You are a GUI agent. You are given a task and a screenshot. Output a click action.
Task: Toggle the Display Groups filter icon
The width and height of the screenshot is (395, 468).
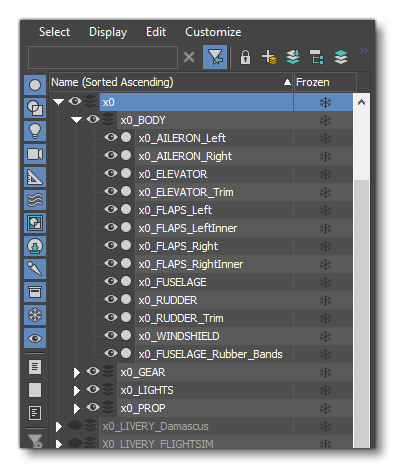pyautogui.click(x=35, y=223)
